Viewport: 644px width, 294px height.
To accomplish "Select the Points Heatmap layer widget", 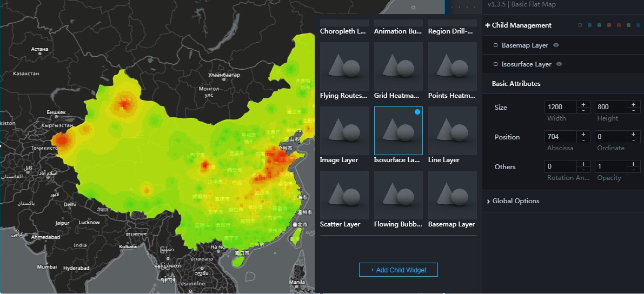I will [452, 66].
